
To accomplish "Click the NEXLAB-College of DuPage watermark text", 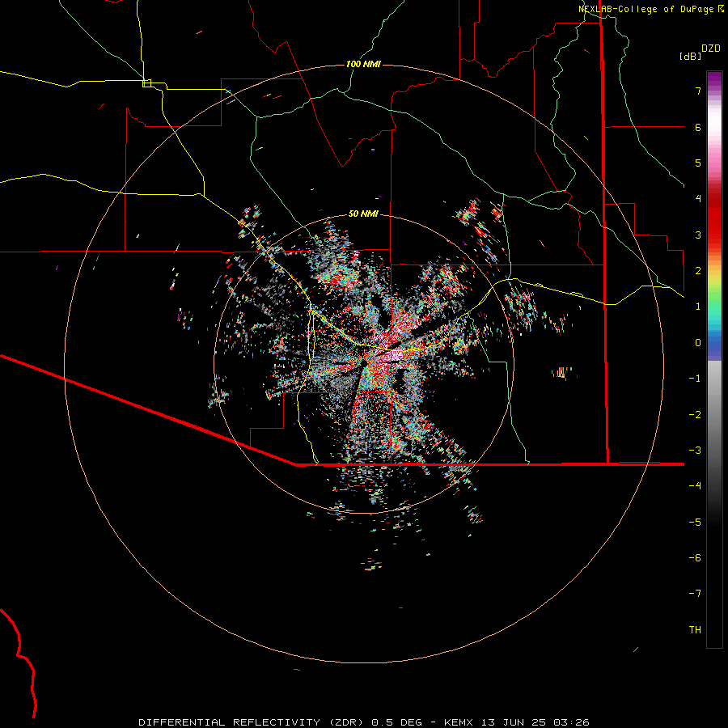I will pyautogui.click(x=650, y=9).
